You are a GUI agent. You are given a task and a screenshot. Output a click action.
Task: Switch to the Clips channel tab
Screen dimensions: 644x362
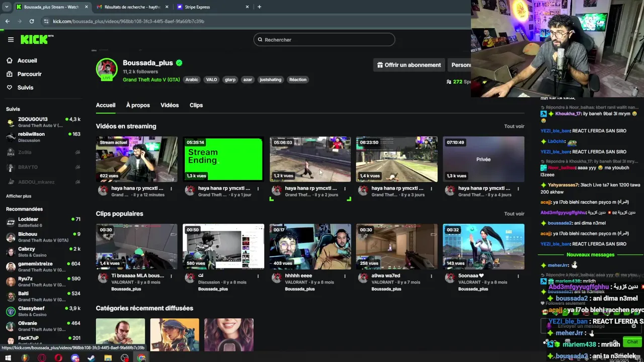coord(196,105)
